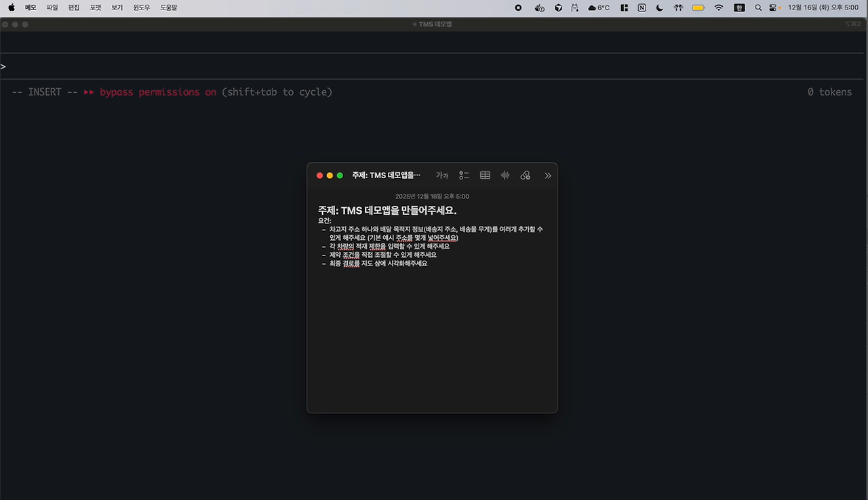The image size is (868, 500).
Task: Click the Notion icon in the menu bar
Action: pos(642,7)
